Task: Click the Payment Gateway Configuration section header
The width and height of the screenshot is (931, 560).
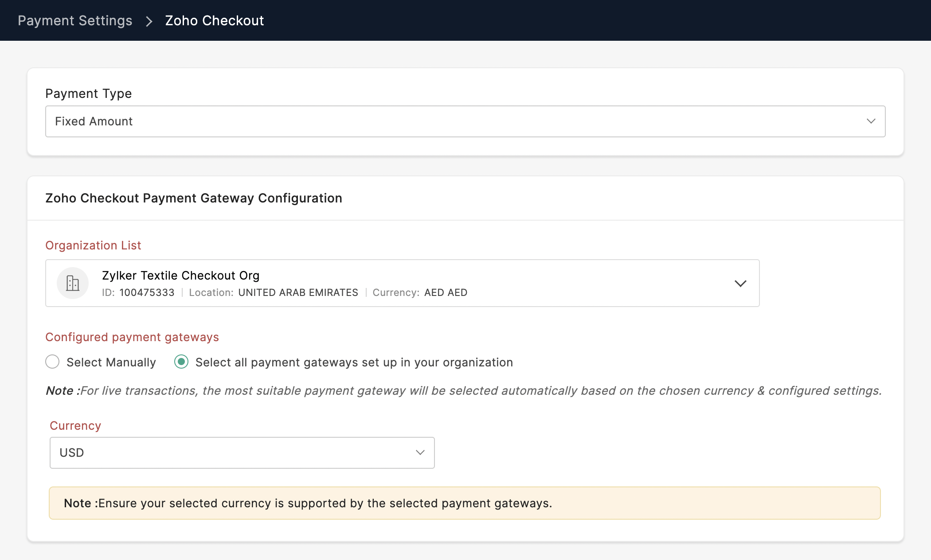Action: click(193, 198)
